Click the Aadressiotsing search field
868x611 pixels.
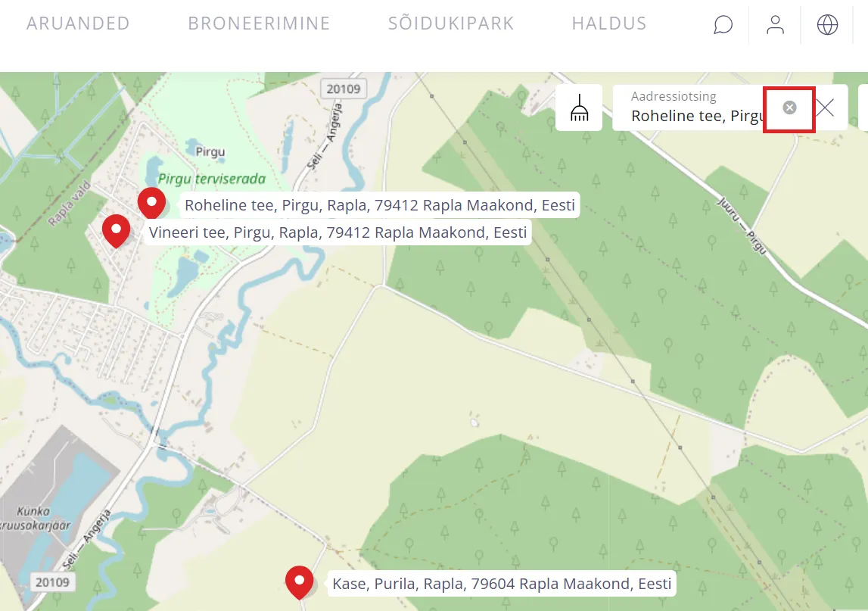[x=696, y=108]
